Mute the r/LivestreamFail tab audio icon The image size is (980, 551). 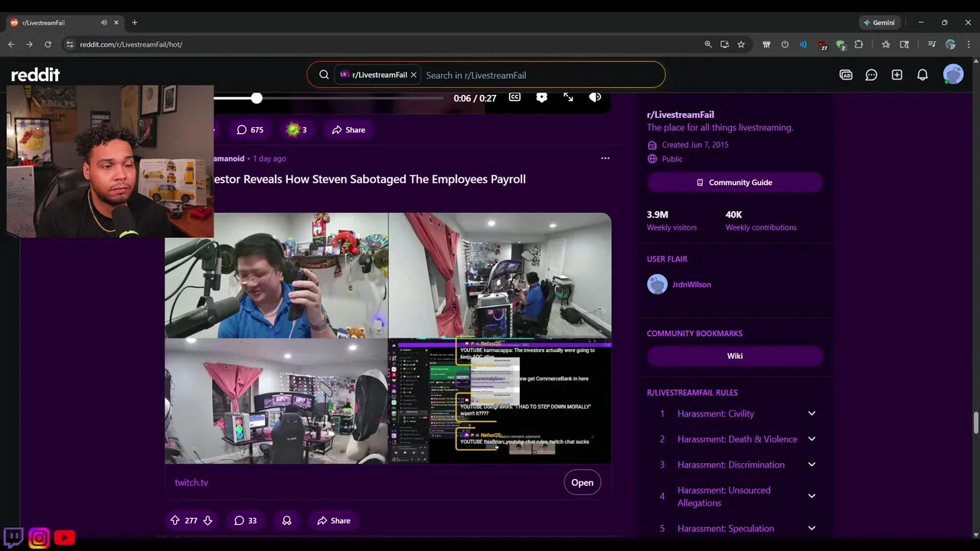tap(103, 23)
